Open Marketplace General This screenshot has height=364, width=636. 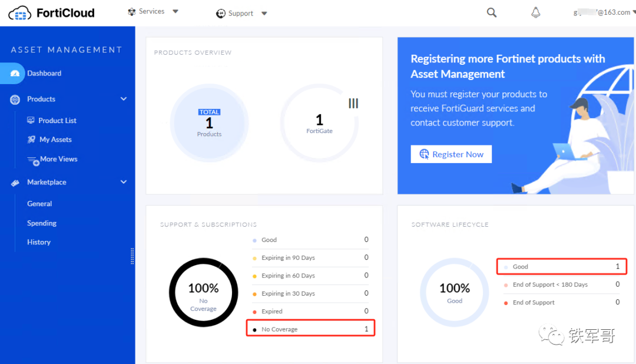[39, 204]
